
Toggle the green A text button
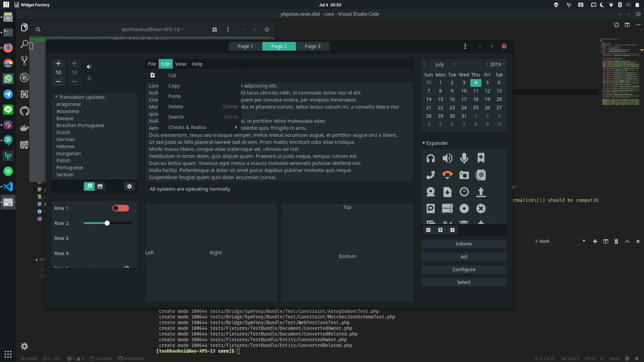click(89, 186)
